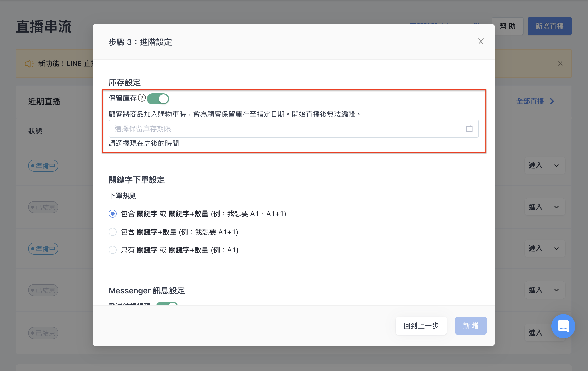Expand dropdown arrow in second 準備中 row

[557, 248]
